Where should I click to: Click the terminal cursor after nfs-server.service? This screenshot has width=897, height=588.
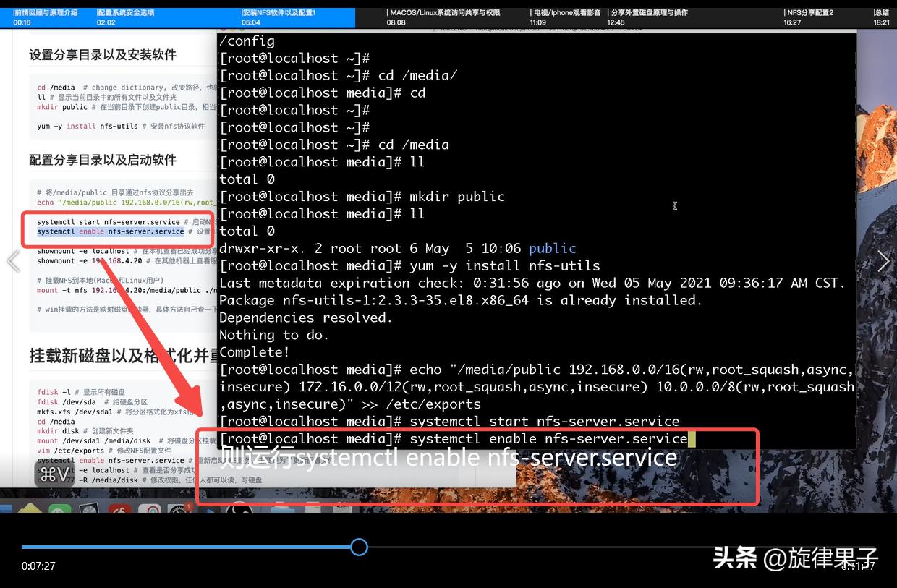click(692, 439)
